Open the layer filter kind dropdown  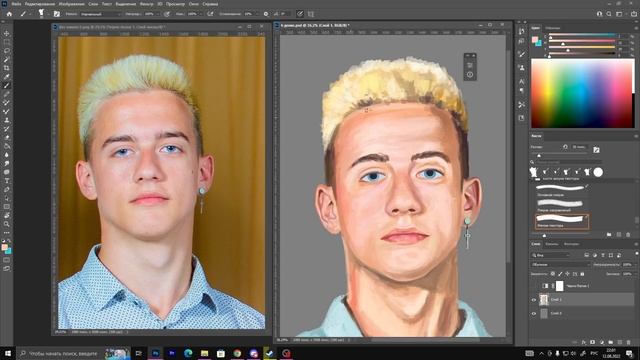(x=551, y=255)
